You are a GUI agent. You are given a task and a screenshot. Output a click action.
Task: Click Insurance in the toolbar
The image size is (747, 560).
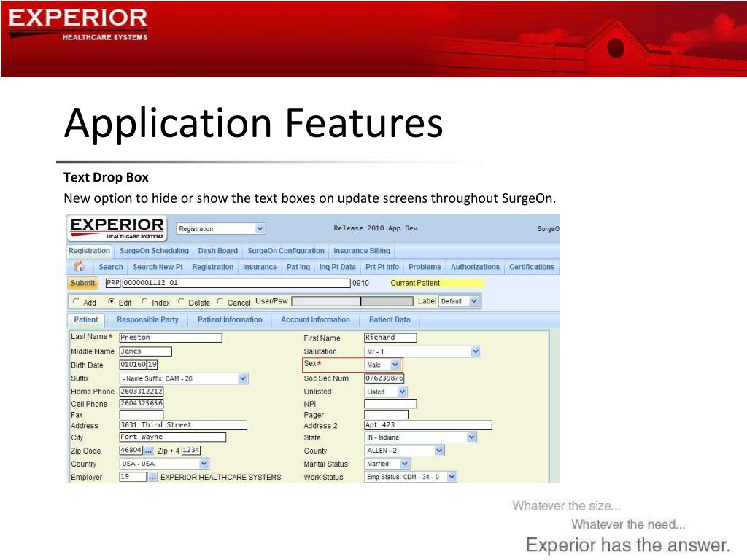tap(260, 267)
